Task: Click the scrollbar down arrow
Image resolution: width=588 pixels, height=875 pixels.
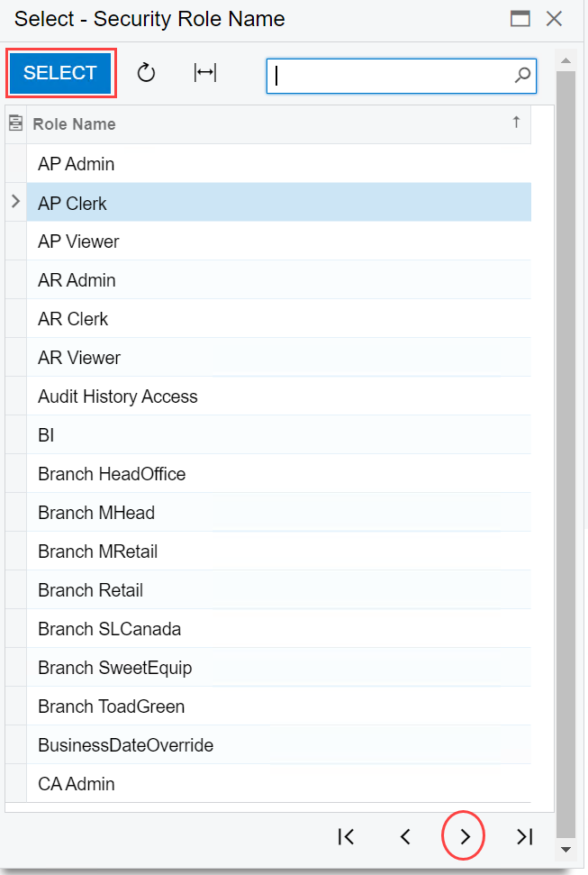Action: (565, 849)
